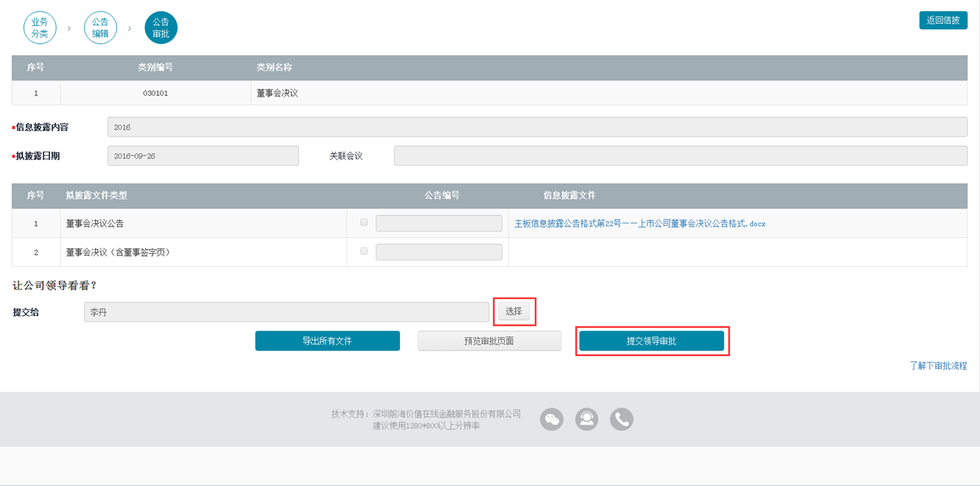Image resolution: width=980 pixels, height=486 pixels.
Task: Click the 拟披露文件类型 column header
Action: 97,195
